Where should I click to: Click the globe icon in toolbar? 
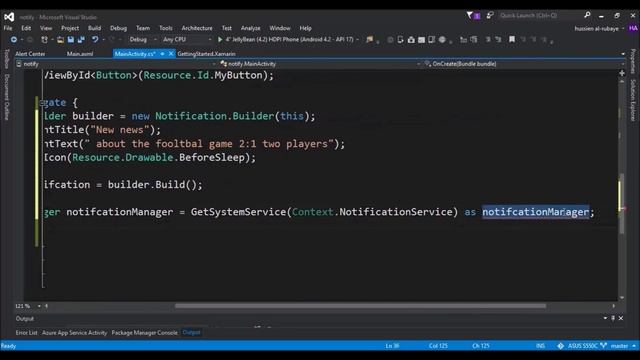pos(442,40)
